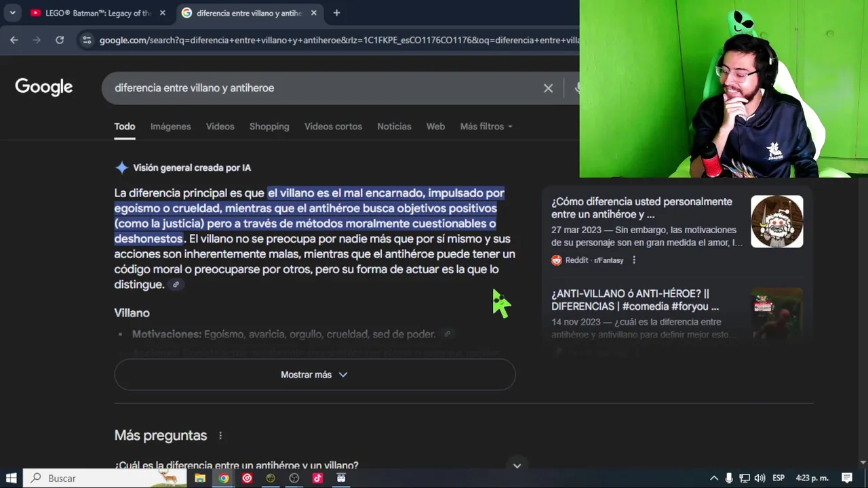Show hidden system tray icons
Viewport: 868px width, 488px height.
tap(714, 478)
